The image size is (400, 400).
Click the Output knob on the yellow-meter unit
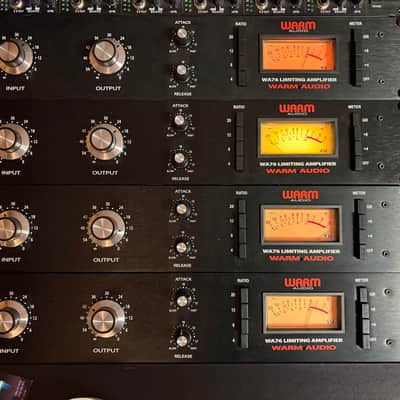tap(104, 141)
